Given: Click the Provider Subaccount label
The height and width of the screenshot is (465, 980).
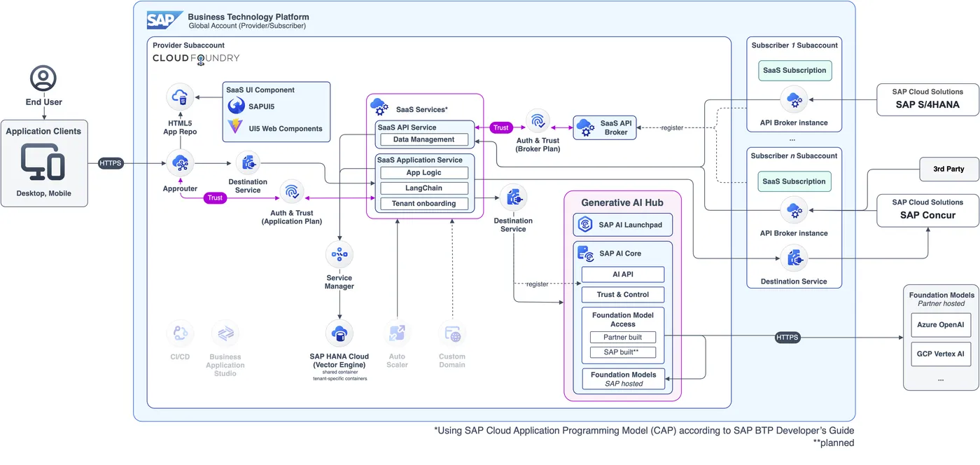Looking at the screenshot, I should click(189, 46).
